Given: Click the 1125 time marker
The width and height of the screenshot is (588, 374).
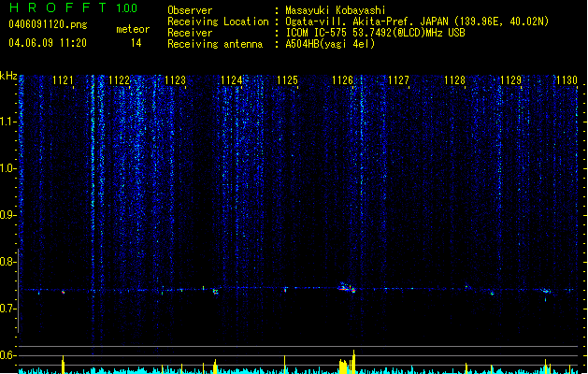Looking at the screenshot, I should 287,80.
